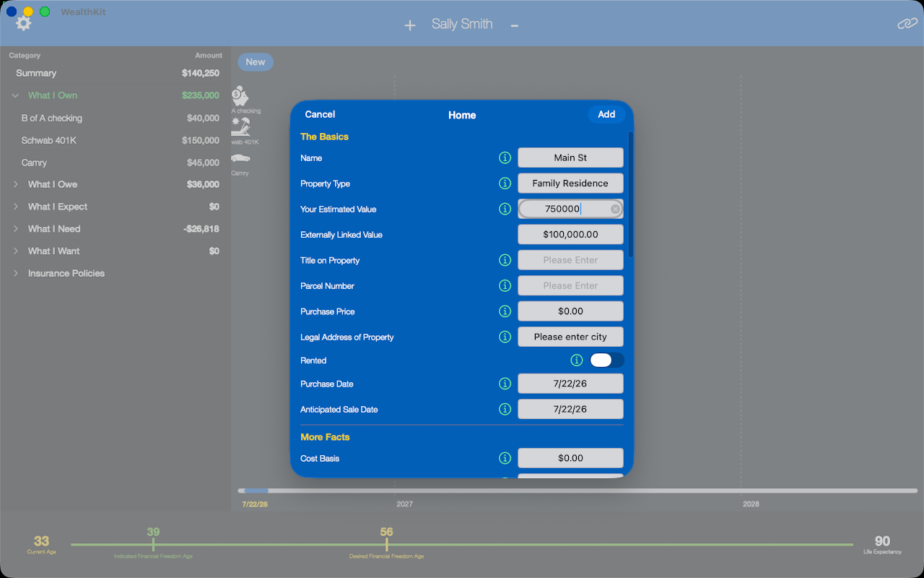Select B of A checking account row

[x=115, y=118]
